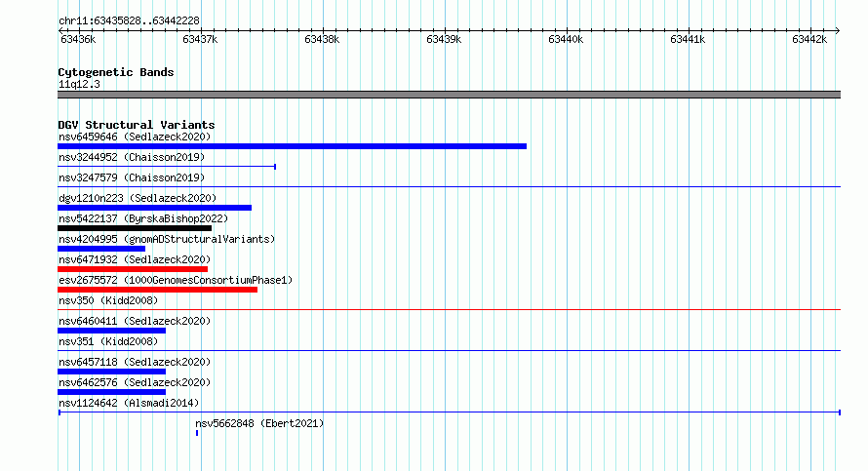Viewport: 868px width, 471px height.
Task: Click the 63438k ruler tick label
Action: (322, 39)
